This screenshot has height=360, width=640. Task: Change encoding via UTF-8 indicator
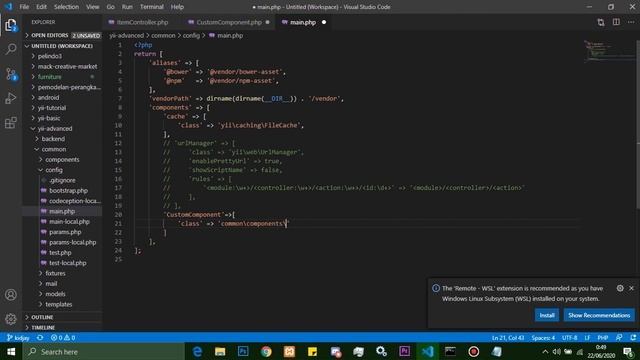[x=569, y=338]
